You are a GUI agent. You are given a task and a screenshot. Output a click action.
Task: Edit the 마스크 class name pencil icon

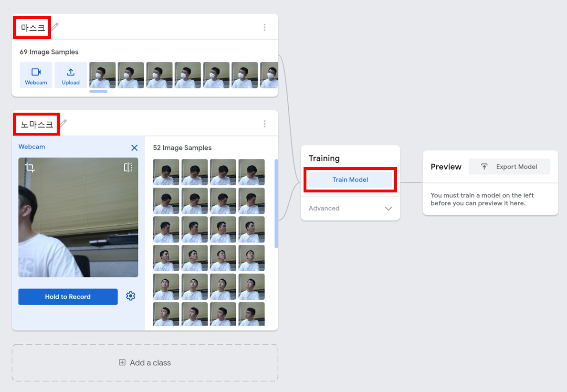tap(55, 27)
